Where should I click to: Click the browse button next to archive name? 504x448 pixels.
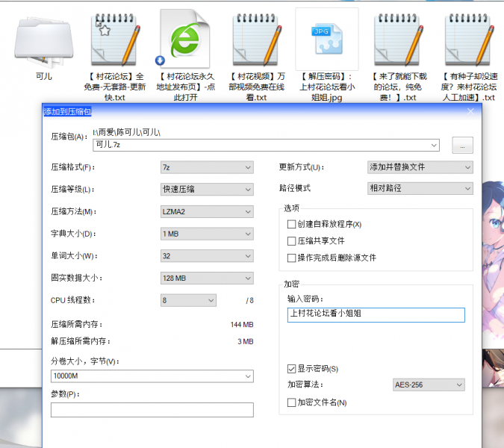point(462,146)
